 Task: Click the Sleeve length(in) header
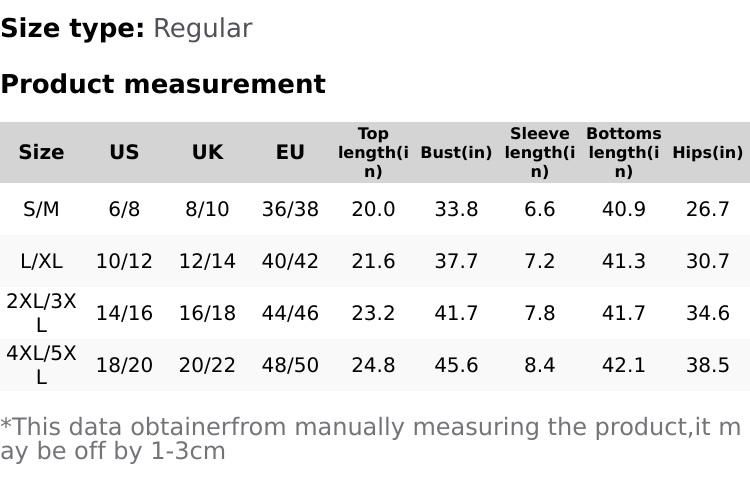(539, 152)
